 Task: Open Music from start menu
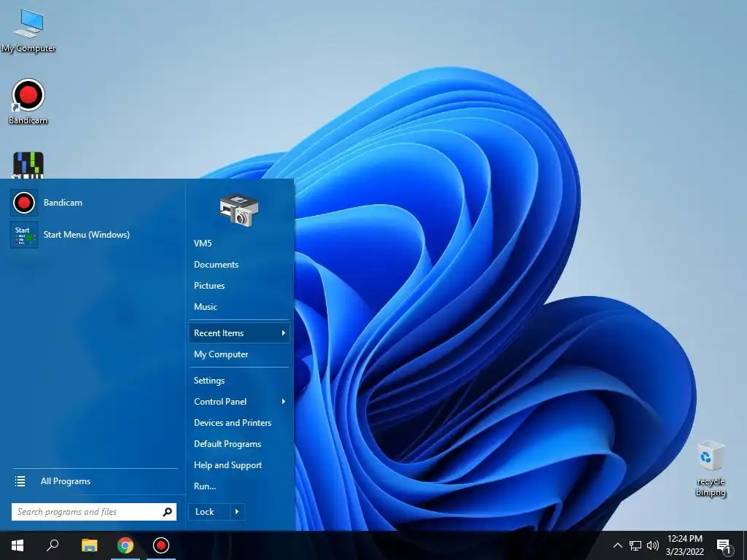[239, 307]
